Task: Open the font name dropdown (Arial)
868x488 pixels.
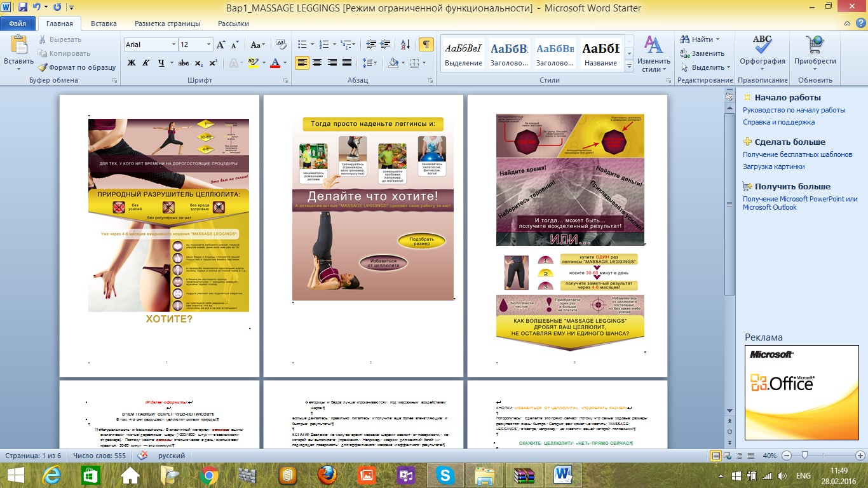Action: click(173, 44)
